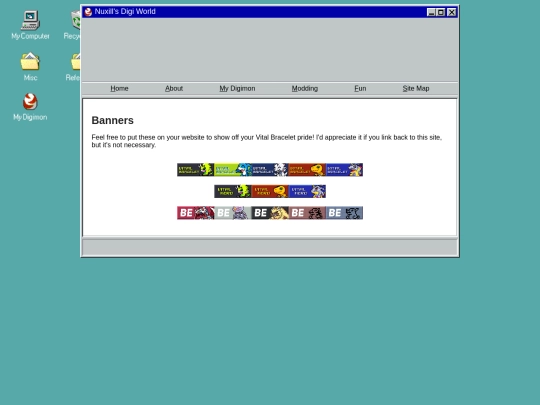Select the orange Vital Bracelet banner with Agumon
540x405 pixels.
[x=307, y=170]
